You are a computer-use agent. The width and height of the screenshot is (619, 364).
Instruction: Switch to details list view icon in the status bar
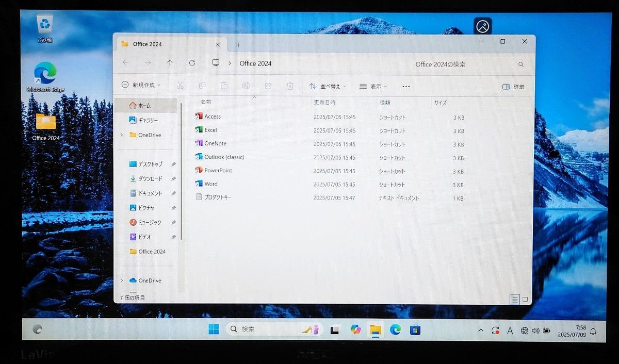[x=515, y=300]
